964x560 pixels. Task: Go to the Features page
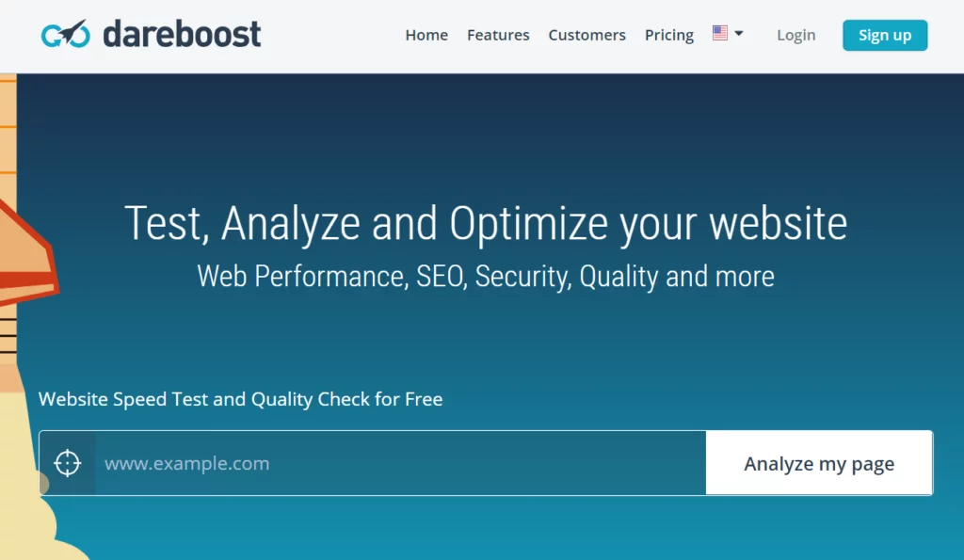tap(498, 35)
